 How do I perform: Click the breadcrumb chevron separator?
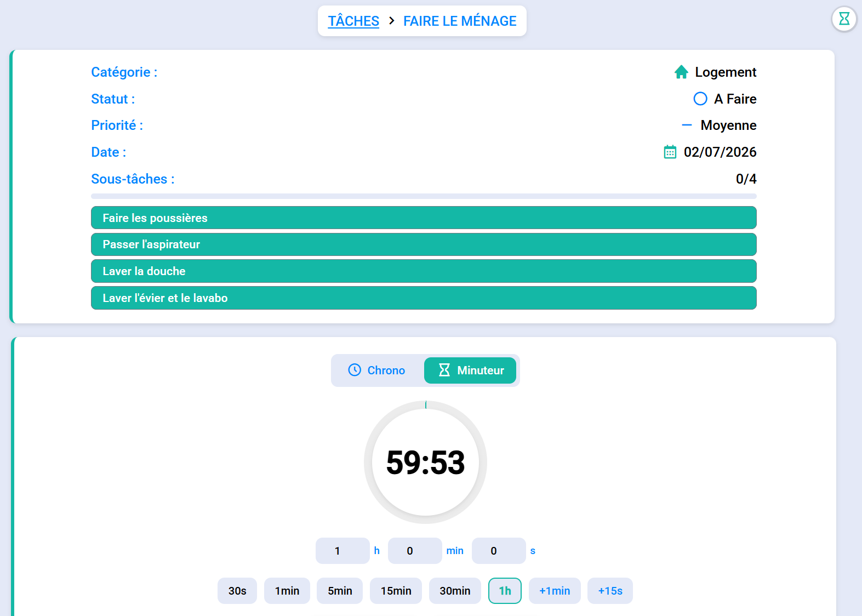point(391,21)
